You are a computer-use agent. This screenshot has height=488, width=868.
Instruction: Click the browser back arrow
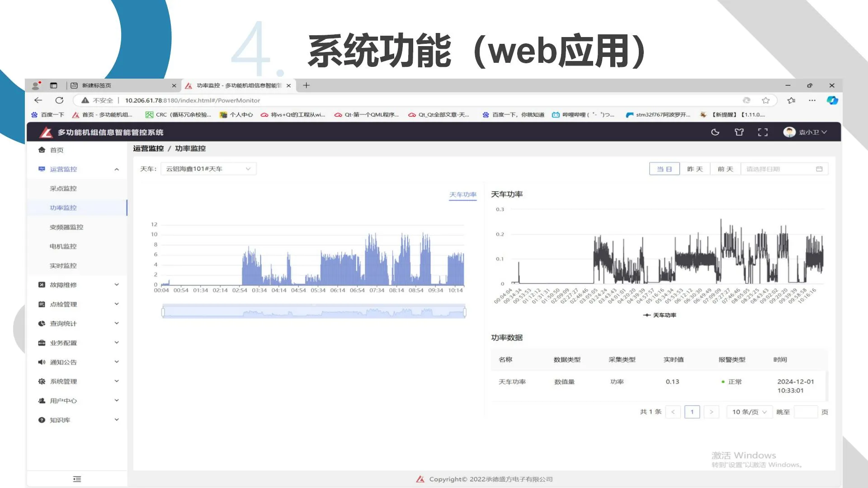[x=38, y=100]
